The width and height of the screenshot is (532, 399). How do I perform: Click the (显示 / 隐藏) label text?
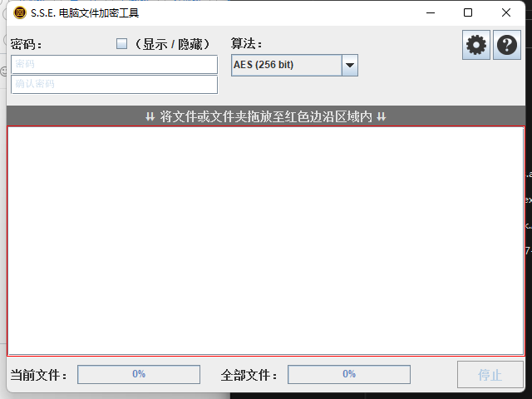coord(172,44)
